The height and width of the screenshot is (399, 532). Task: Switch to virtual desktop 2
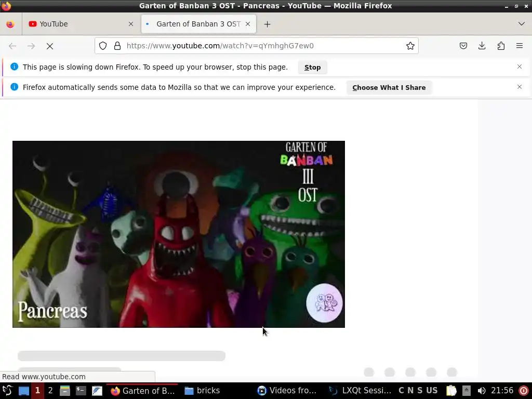(x=50, y=391)
